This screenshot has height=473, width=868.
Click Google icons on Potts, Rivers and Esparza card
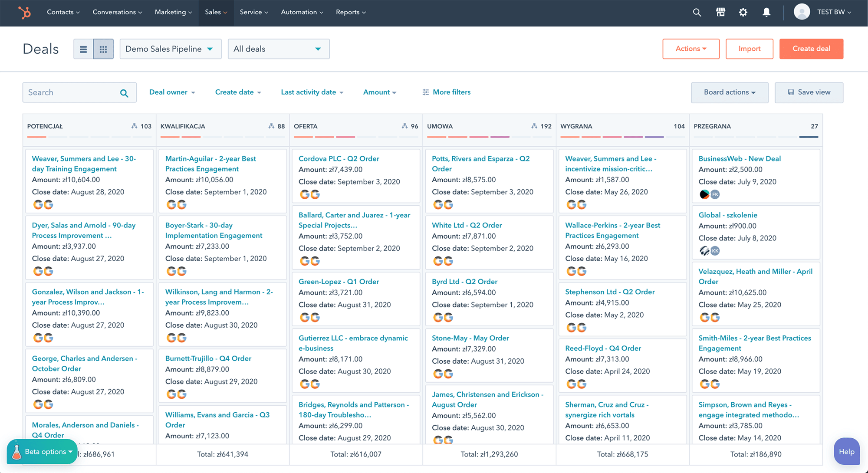point(443,204)
